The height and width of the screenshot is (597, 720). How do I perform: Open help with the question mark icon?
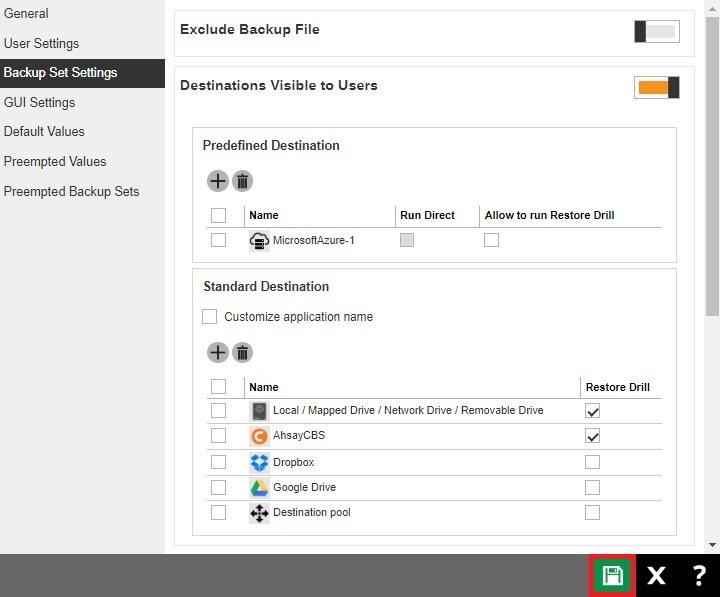tap(699, 575)
